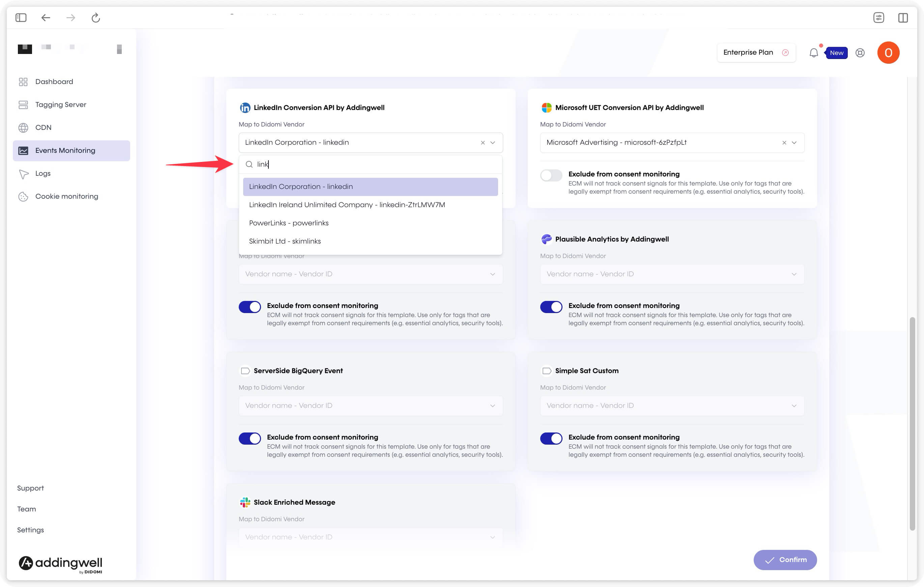Open the Team link

(27, 509)
